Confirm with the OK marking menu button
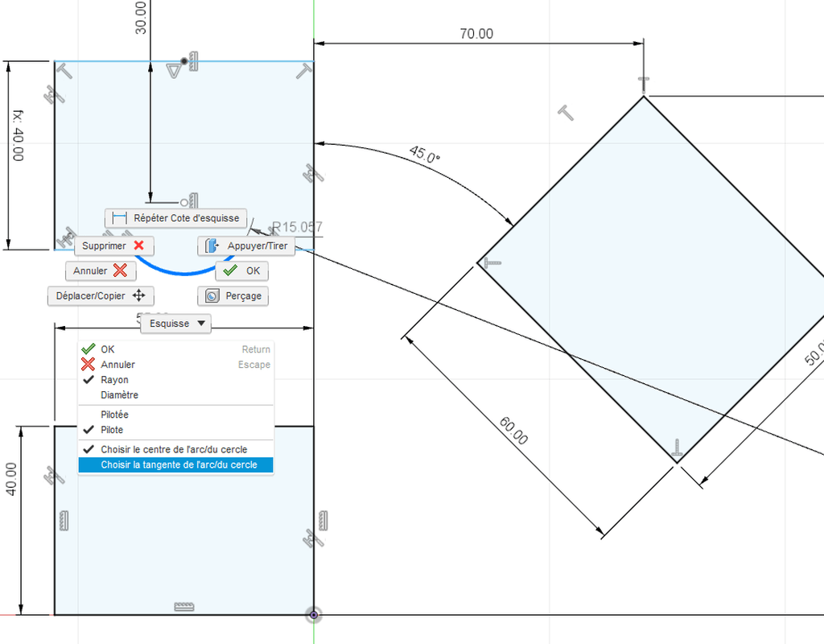The width and height of the screenshot is (824, 644). (241, 270)
